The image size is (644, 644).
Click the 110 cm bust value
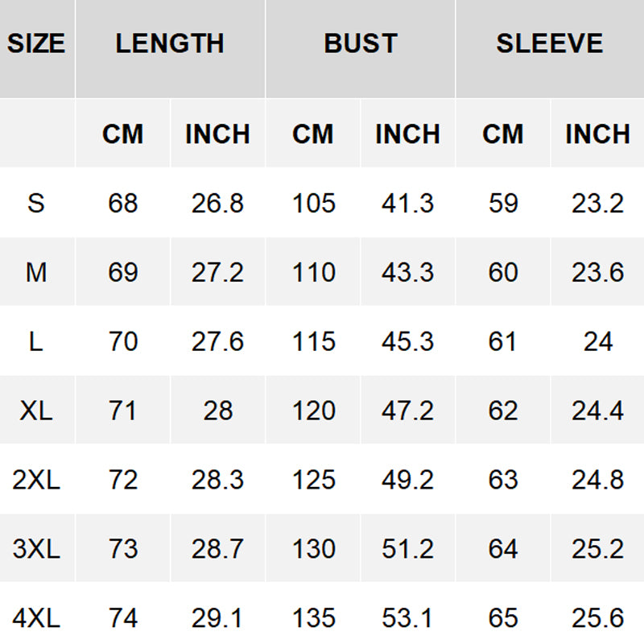(313, 273)
